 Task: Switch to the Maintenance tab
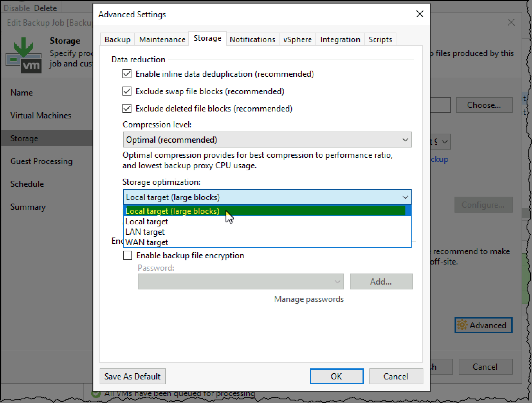click(x=162, y=39)
